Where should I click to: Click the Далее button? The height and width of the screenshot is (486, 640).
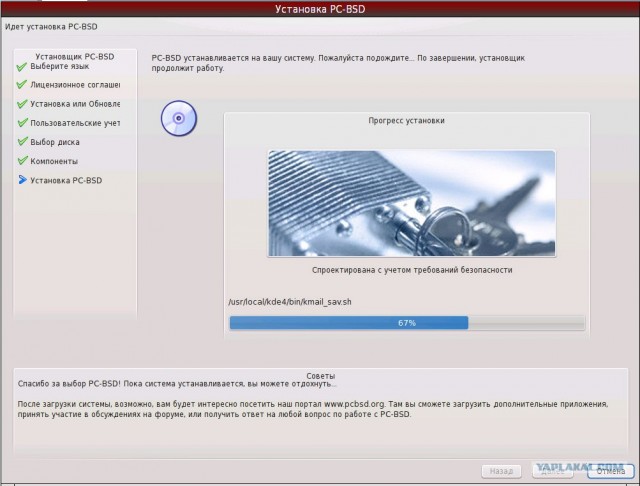click(x=553, y=471)
